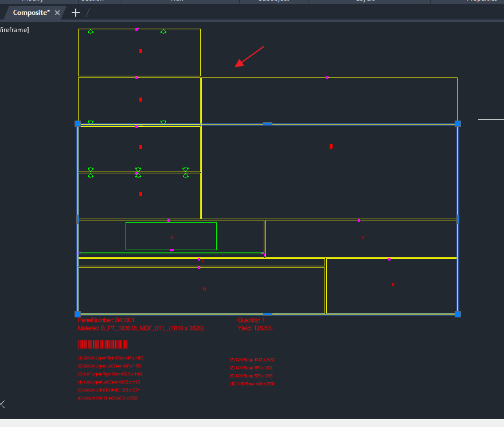The height and width of the screenshot is (427, 504).
Task: Select the part labeled 10 in panel
Action: point(204,289)
